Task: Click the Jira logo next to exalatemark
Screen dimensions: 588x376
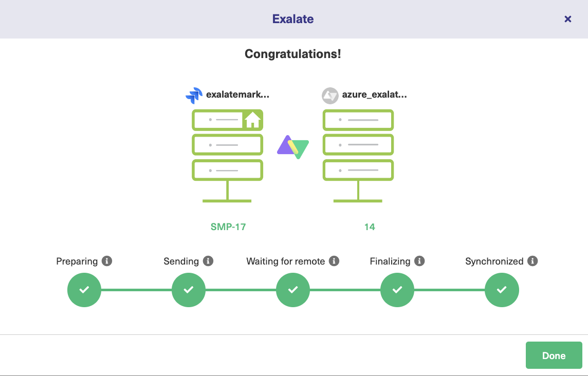Action: pyautogui.click(x=193, y=95)
